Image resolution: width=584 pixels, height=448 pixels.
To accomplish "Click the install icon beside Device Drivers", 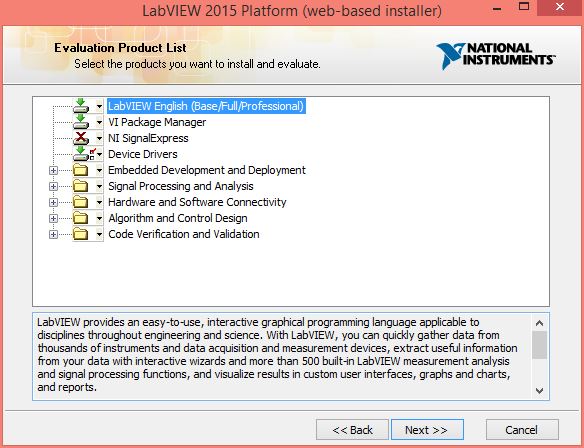I will pos(80,154).
